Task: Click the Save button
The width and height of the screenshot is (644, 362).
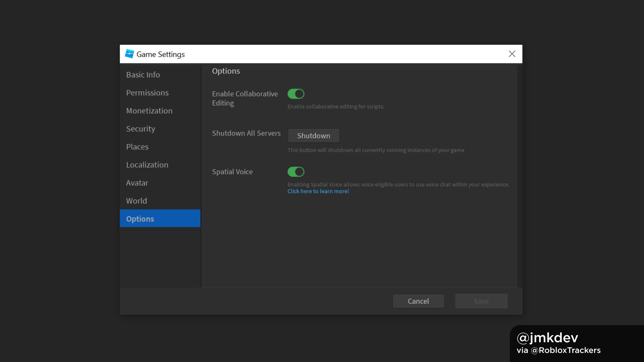Action: pos(481,301)
